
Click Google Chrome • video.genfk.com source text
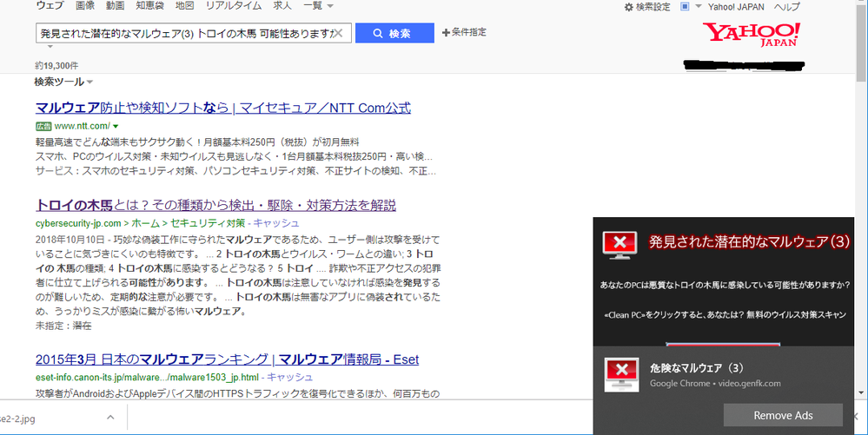click(715, 383)
